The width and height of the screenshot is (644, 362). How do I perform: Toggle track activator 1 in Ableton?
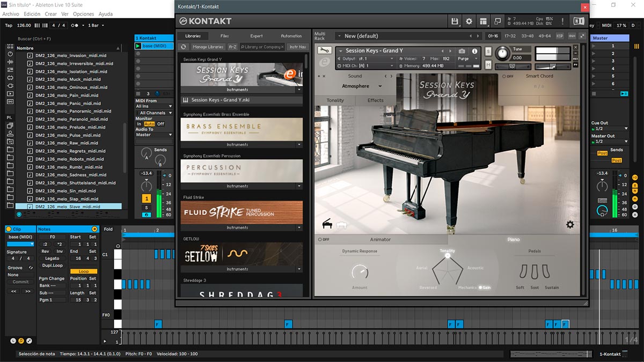tap(147, 198)
